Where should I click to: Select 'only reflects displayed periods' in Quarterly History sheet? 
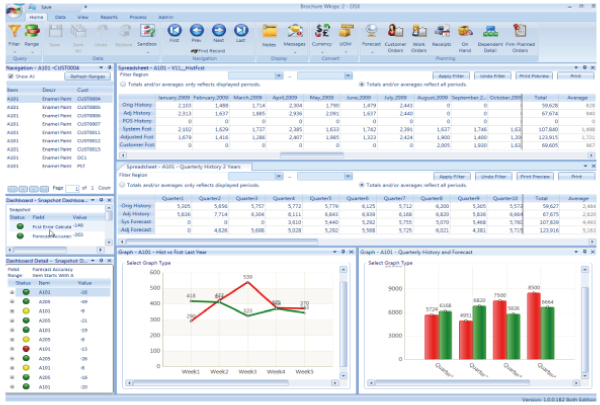pyautogui.click(x=122, y=185)
